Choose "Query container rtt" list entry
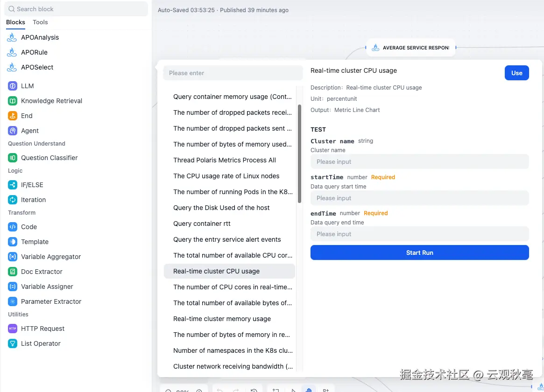Screen dimensions: 544x392 (202, 224)
